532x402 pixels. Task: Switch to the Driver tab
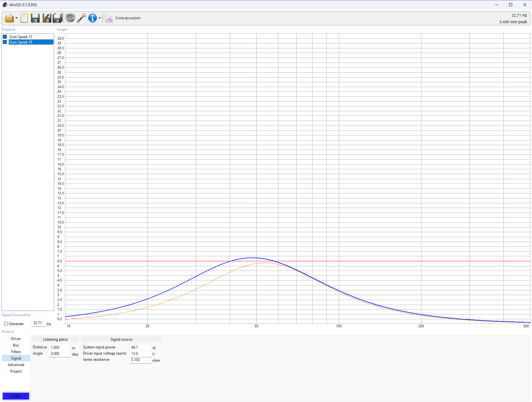(x=16, y=339)
